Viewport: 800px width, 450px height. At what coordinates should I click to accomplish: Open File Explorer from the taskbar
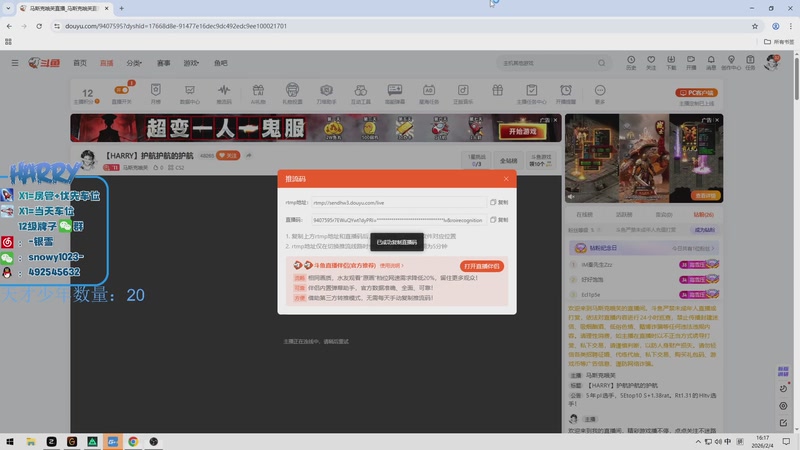31,441
